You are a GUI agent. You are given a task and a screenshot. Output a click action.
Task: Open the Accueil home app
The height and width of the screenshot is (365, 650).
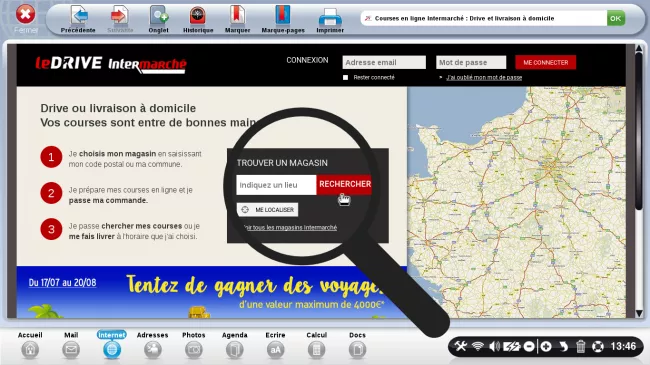click(x=30, y=345)
